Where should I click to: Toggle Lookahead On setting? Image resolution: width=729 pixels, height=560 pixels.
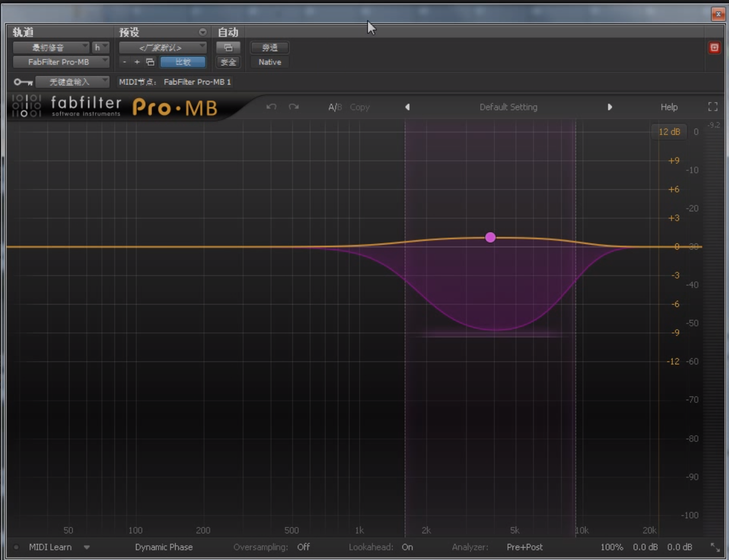coord(407,547)
